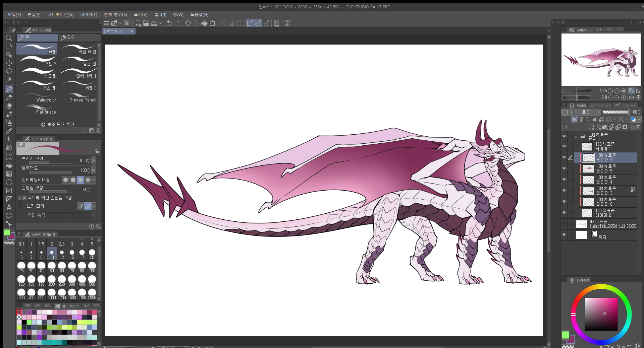Open the blending mode 표준 dropdown
The width and height of the screenshot is (644, 348).
tap(588, 112)
